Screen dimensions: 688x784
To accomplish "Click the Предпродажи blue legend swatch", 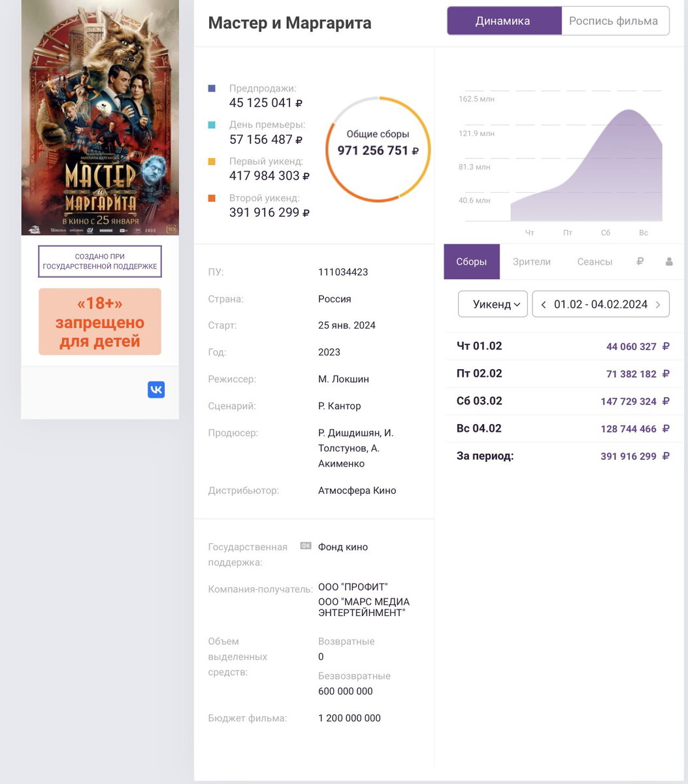I will [x=212, y=88].
